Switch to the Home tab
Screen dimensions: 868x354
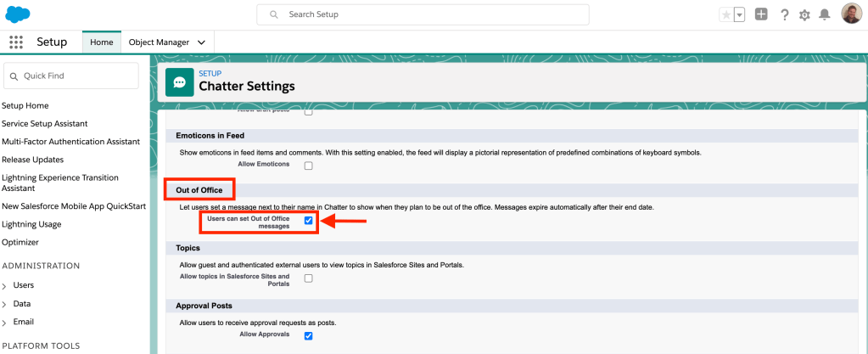101,42
